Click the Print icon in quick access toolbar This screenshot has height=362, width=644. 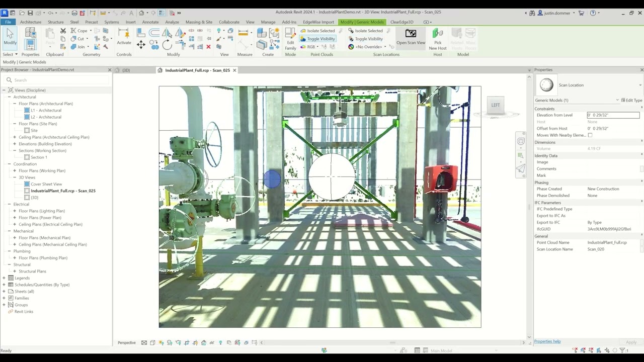(74, 13)
